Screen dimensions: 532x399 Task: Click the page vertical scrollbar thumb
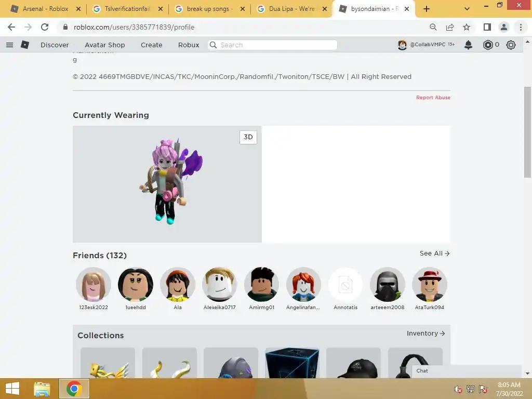click(x=527, y=132)
